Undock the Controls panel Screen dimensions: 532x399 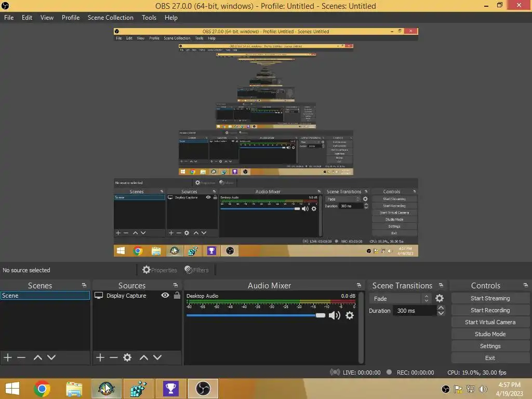(526, 285)
